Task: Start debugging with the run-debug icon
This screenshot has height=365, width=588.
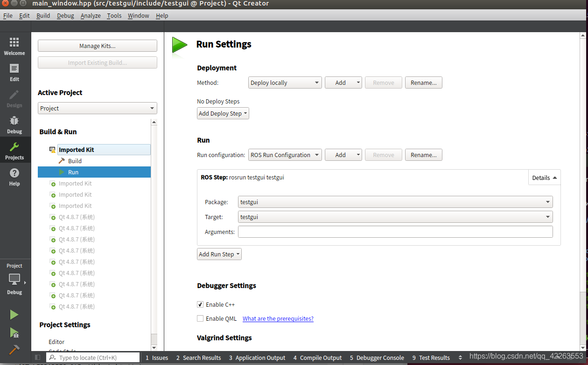Action: click(14, 332)
